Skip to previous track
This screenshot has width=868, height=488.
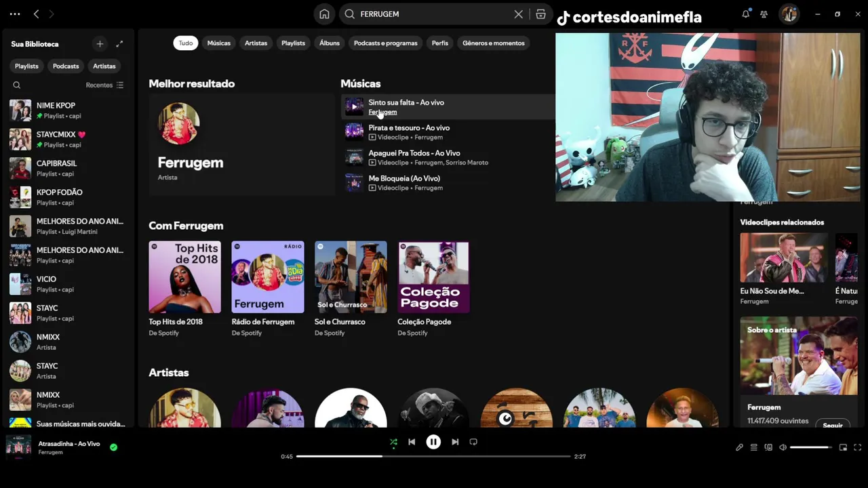tap(412, 442)
